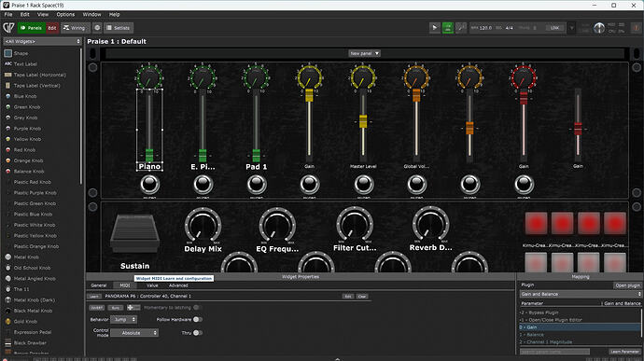Open Behavior dropdown set to Jump
Viewport: 644px width, 361px height.
(123, 320)
